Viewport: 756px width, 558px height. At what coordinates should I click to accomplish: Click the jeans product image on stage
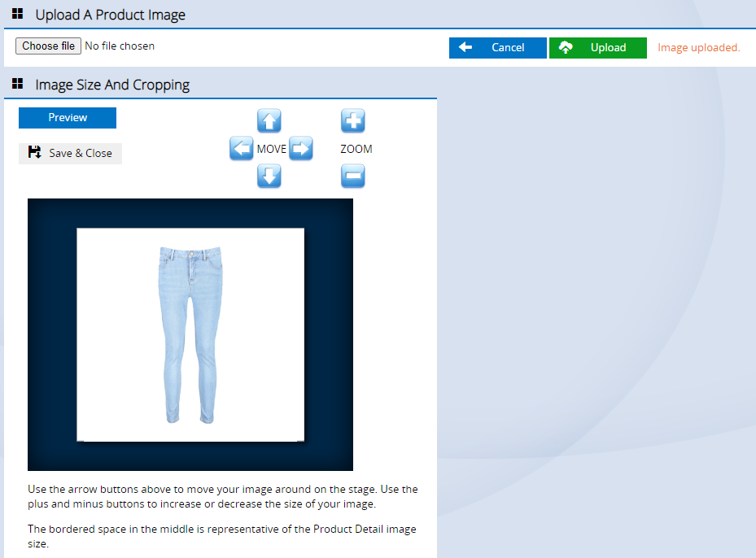point(190,335)
